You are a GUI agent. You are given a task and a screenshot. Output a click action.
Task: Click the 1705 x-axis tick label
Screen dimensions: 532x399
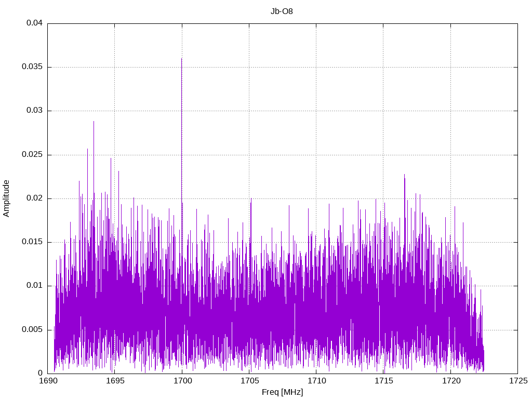point(249,381)
